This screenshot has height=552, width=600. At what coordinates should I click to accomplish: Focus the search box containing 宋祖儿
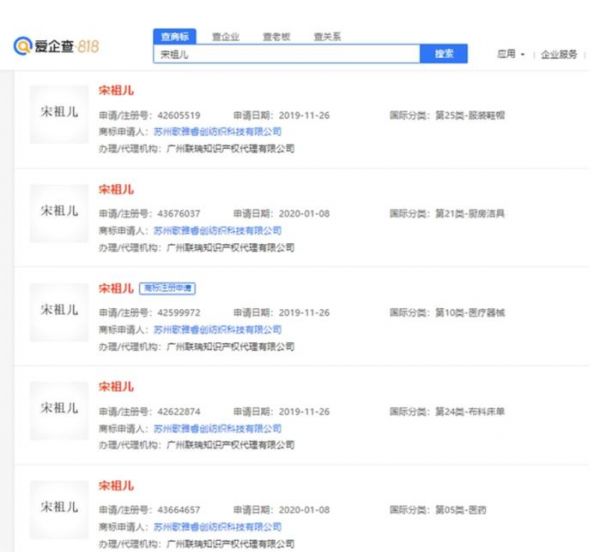(287, 54)
